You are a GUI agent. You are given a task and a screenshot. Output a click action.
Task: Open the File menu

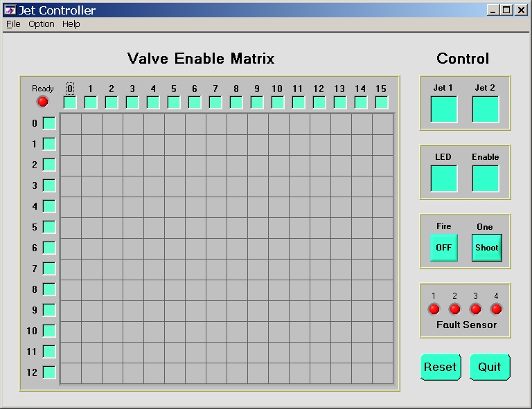tap(13, 24)
